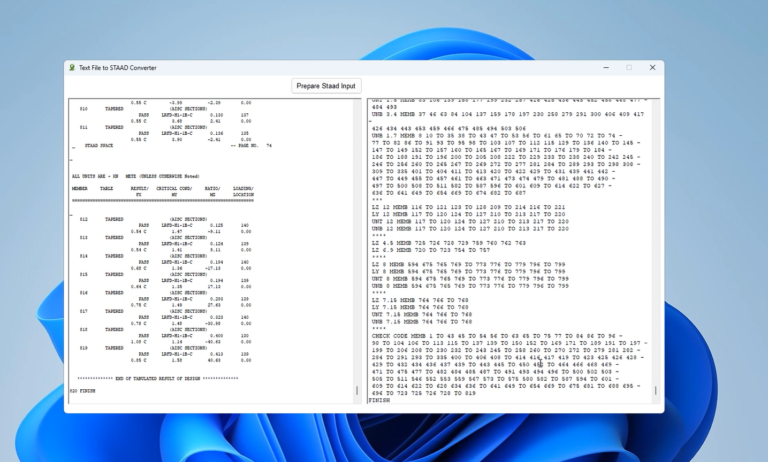Click the 'UNB 3.4 MEMB 37 46' line
768x462 pixels.
[508, 114]
